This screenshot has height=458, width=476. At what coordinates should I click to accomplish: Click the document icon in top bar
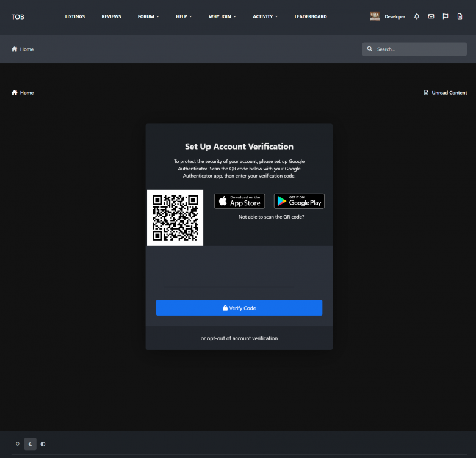click(x=460, y=16)
